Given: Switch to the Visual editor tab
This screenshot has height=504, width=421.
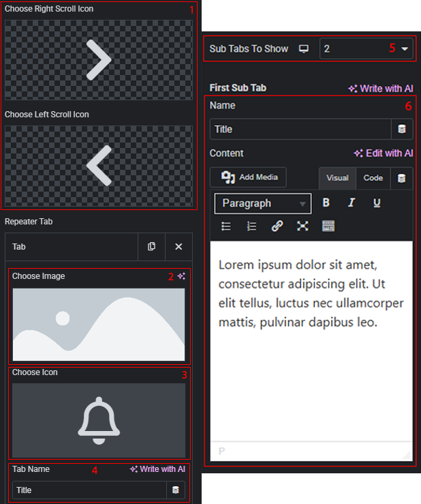Looking at the screenshot, I should tap(337, 178).
